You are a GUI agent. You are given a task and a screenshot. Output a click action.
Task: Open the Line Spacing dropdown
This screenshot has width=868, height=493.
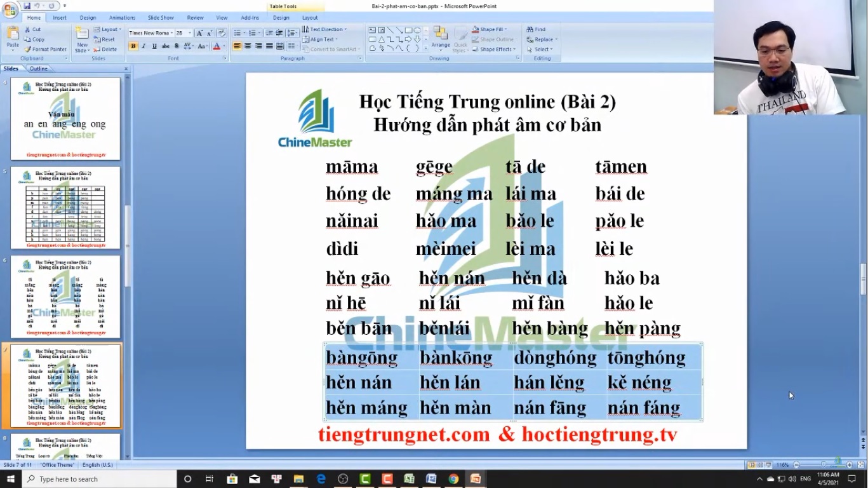[292, 33]
